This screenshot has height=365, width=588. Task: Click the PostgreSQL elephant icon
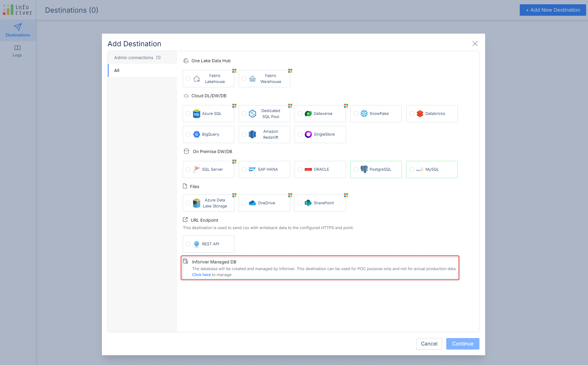364,170
